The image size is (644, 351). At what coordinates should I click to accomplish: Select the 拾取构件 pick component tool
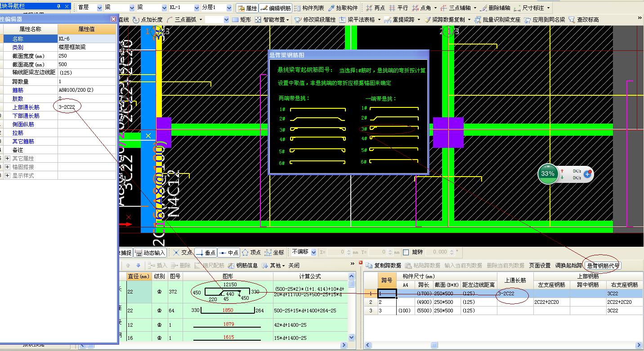pos(343,8)
